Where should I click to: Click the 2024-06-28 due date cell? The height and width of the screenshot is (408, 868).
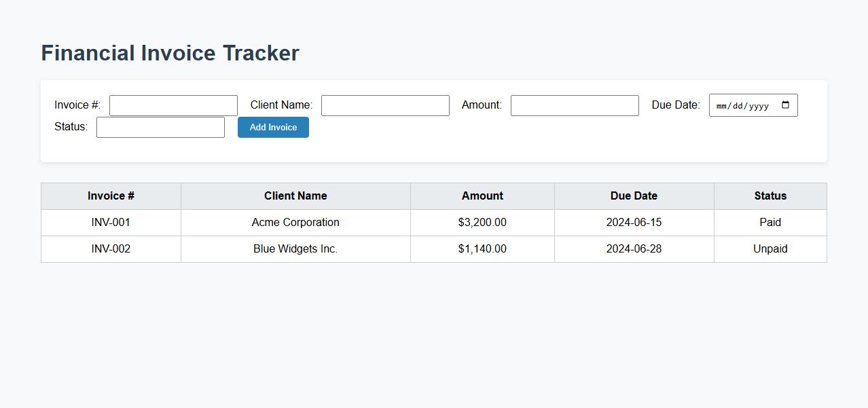(634, 248)
